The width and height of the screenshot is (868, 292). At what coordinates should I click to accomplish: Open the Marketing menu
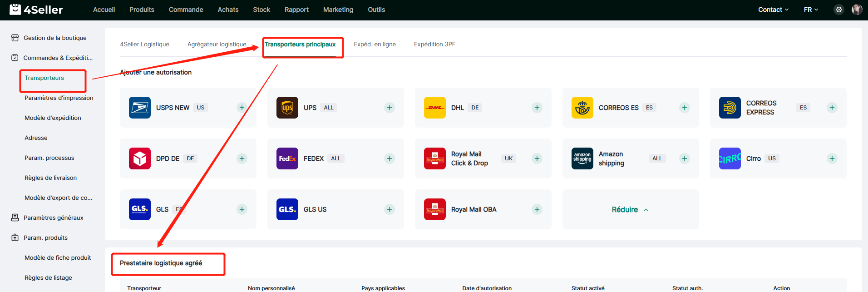(x=338, y=10)
